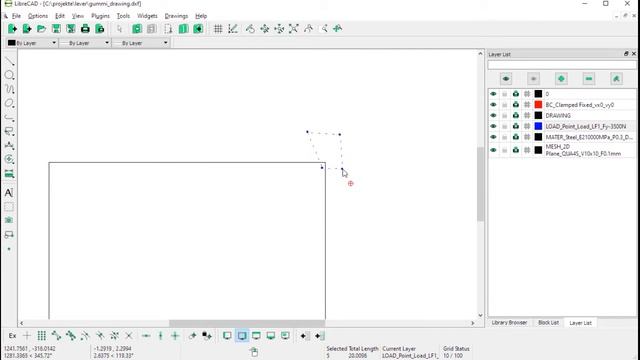
Task: Hide the BC_Clamped Fixed layer eye
Action: pyautogui.click(x=493, y=104)
